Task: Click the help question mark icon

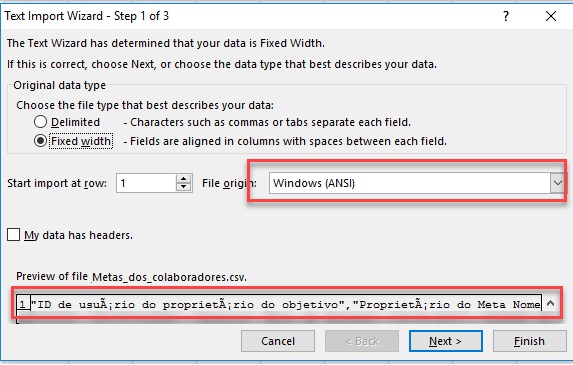Action: click(x=506, y=16)
